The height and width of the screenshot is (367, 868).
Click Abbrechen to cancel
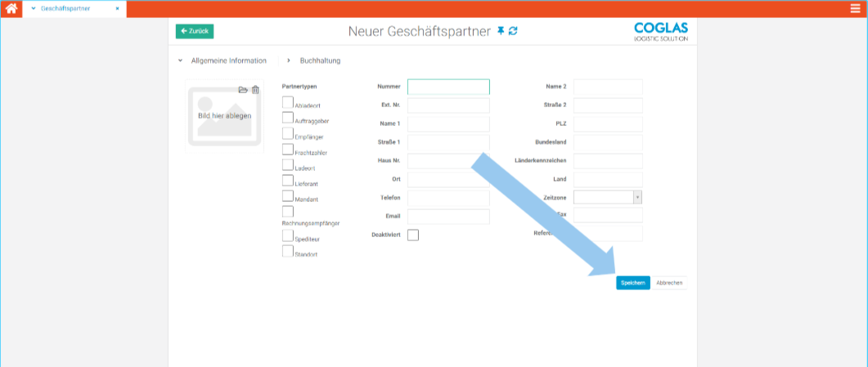(x=668, y=283)
